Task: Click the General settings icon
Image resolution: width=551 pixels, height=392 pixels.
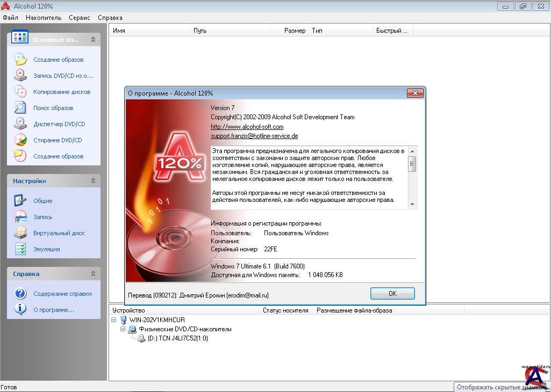Action: point(20,201)
